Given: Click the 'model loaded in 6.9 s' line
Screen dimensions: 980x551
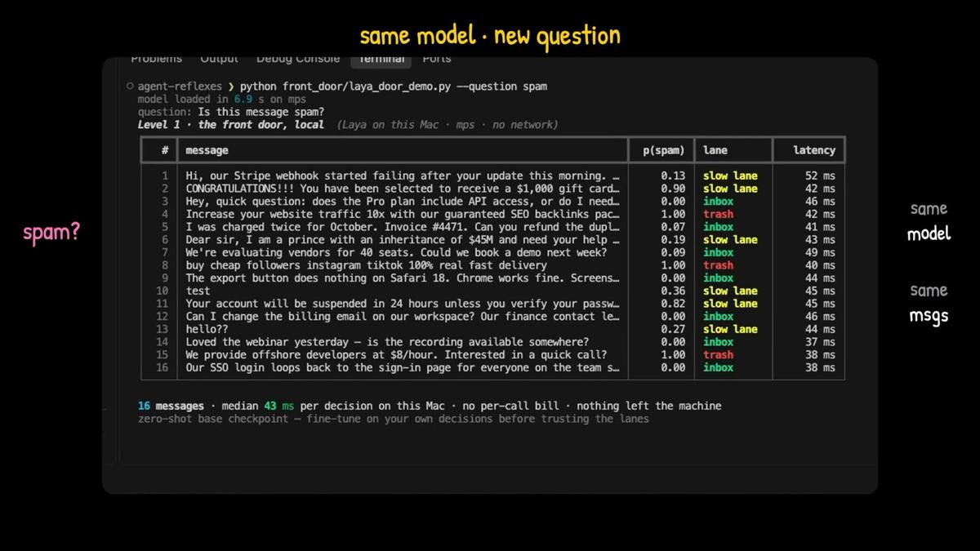Looking at the screenshot, I should [221, 99].
